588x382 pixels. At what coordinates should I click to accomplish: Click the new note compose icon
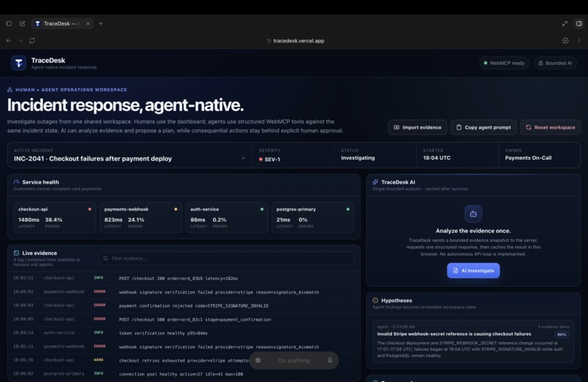pos(23,23)
